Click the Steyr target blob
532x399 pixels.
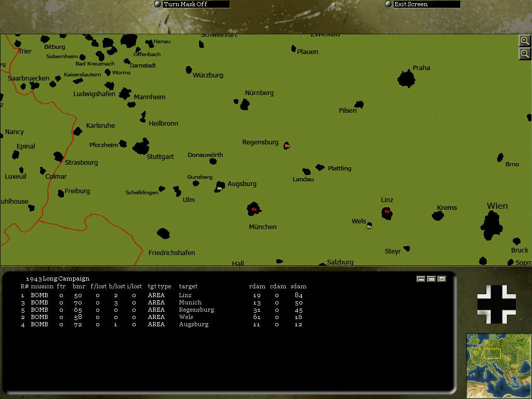click(406, 248)
